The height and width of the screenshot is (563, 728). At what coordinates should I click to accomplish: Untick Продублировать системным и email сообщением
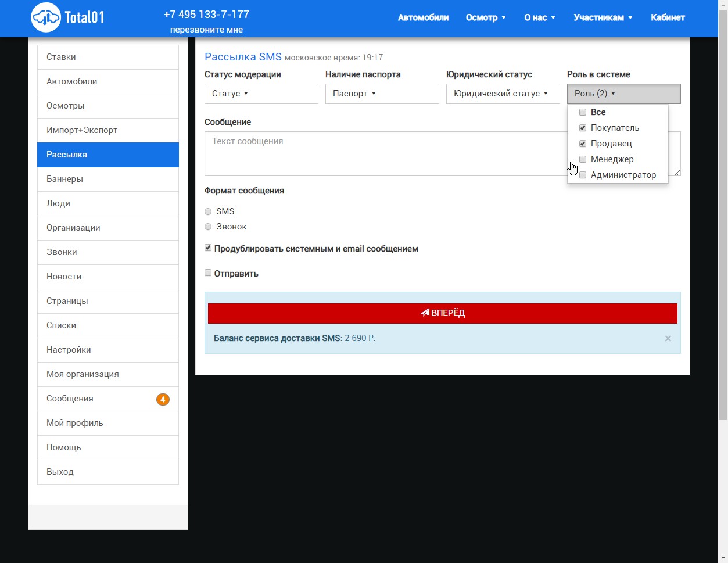tap(208, 248)
